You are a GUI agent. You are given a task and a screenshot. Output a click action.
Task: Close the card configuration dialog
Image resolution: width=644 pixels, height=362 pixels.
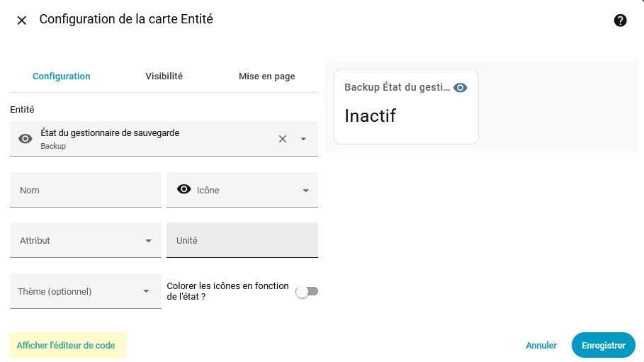[x=22, y=21]
